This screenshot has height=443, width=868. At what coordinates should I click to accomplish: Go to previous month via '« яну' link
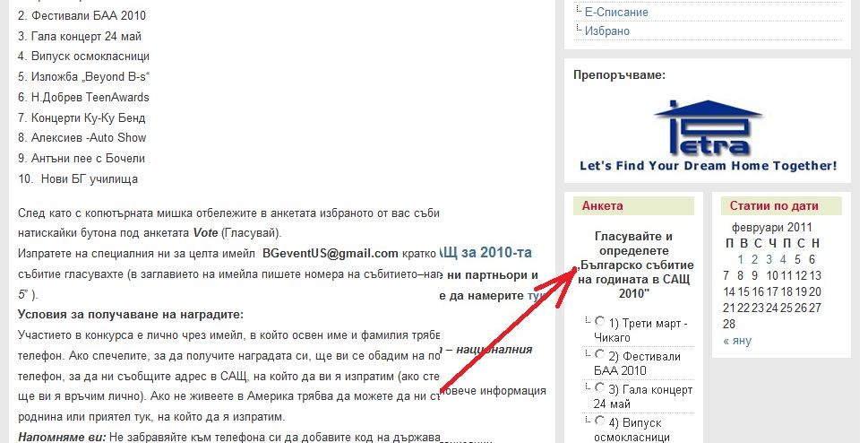tap(737, 341)
